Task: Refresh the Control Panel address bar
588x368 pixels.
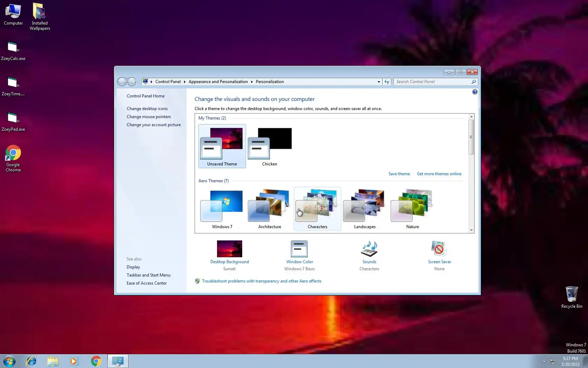Action: 386,82
